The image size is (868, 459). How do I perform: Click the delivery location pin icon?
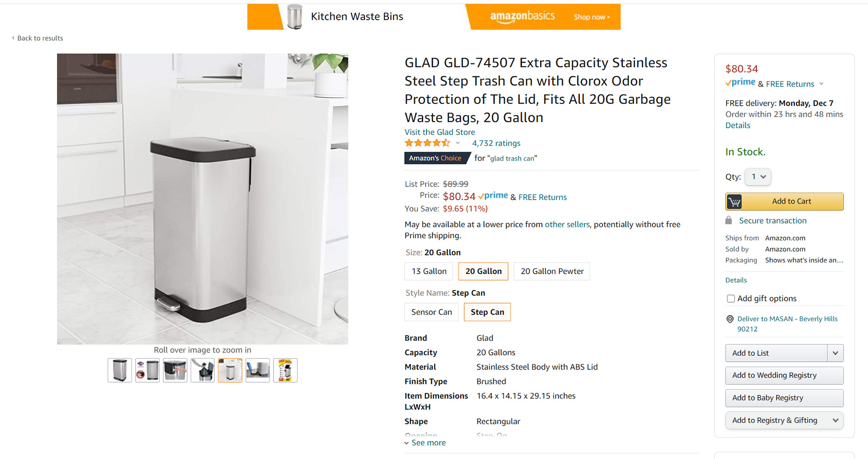click(730, 319)
